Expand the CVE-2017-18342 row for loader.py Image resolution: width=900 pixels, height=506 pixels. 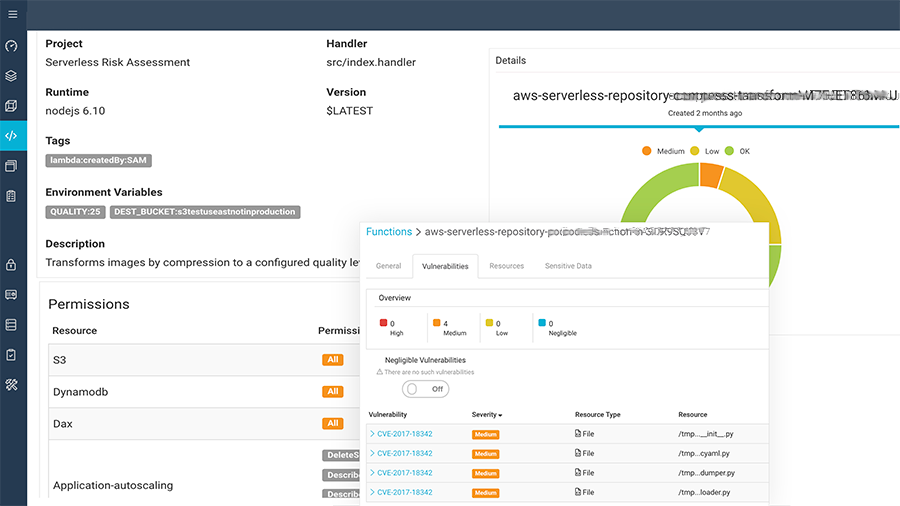[372, 492]
